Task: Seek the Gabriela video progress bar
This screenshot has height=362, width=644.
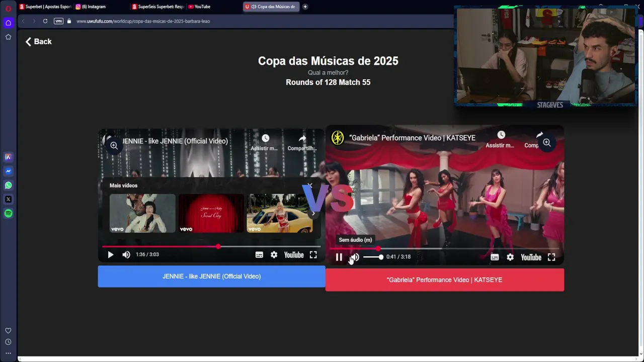Action: [444, 248]
